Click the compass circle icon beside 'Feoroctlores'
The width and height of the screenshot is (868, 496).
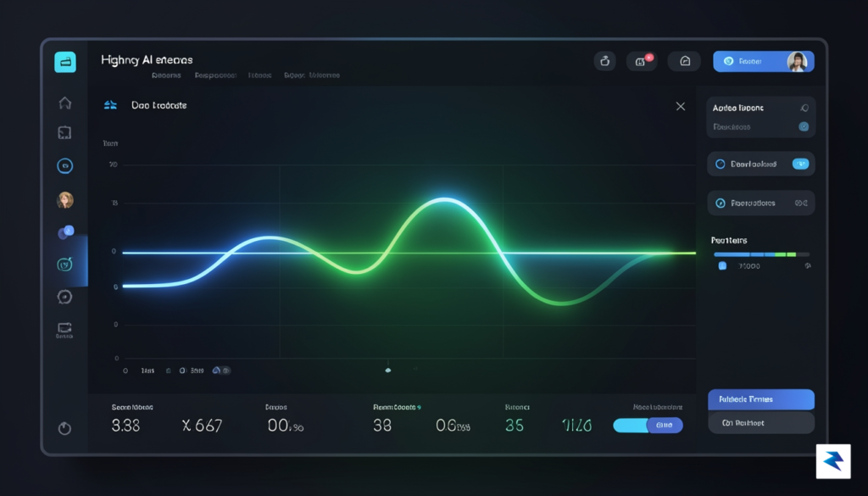point(721,203)
